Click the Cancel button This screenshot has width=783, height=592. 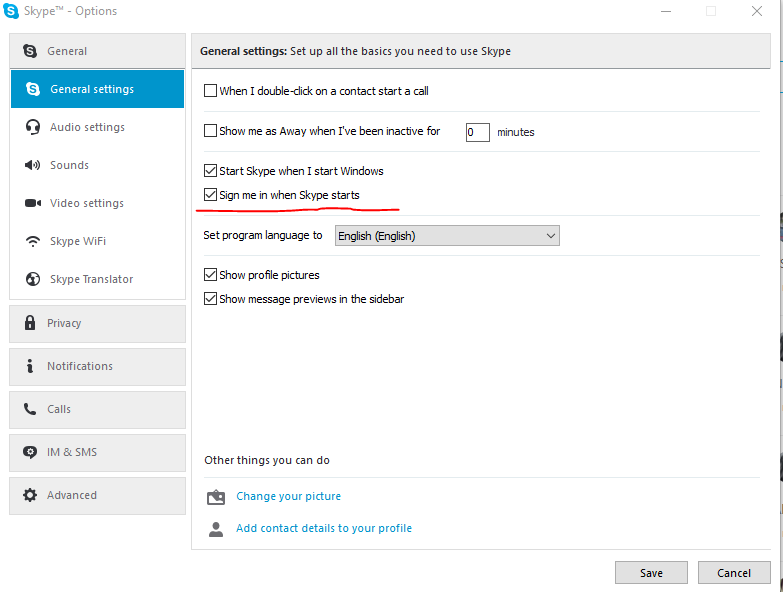click(734, 573)
